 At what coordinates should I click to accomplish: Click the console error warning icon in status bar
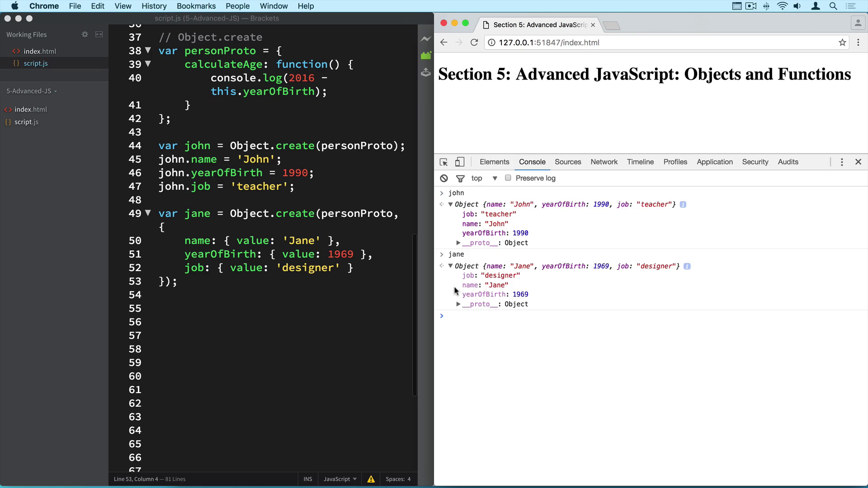point(371,479)
